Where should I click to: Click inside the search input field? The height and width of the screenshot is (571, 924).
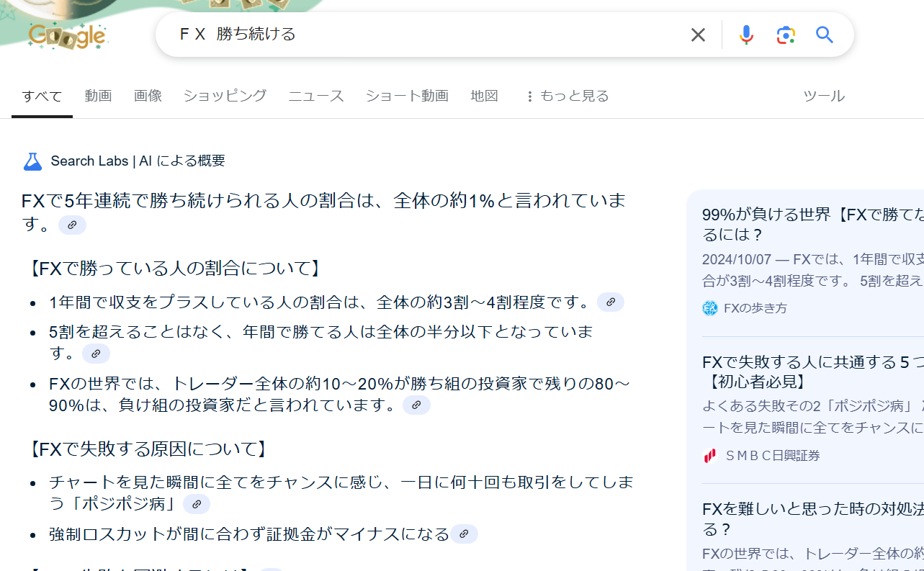coord(360,34)
